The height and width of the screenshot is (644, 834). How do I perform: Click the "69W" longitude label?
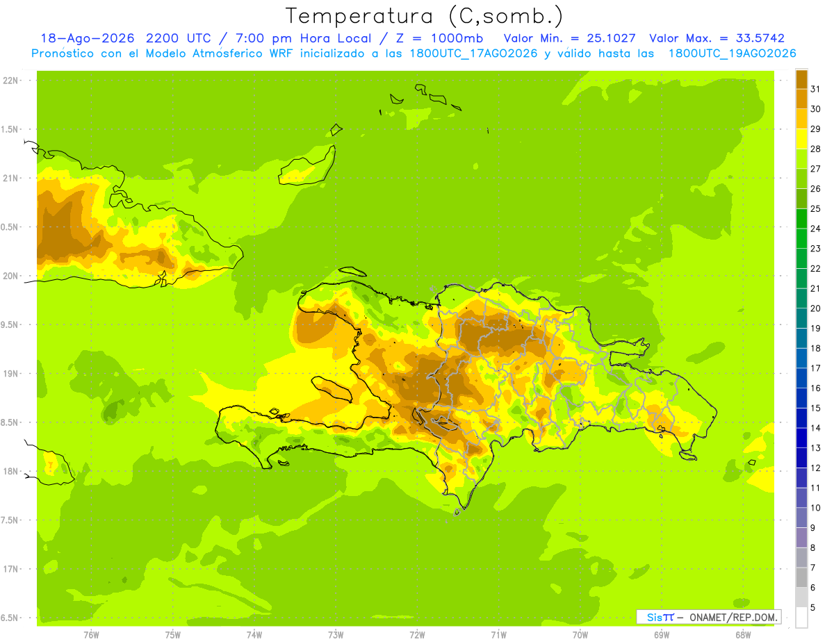661,635
